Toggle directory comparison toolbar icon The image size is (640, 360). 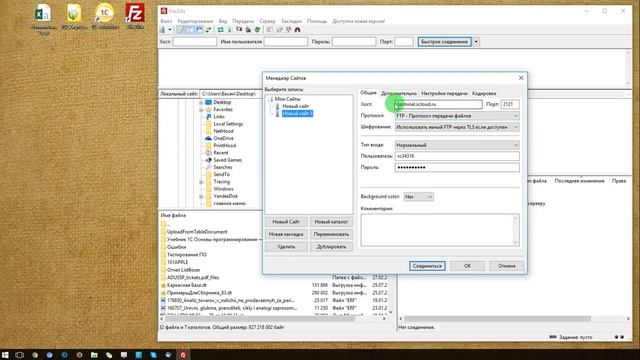pos(279,29)
